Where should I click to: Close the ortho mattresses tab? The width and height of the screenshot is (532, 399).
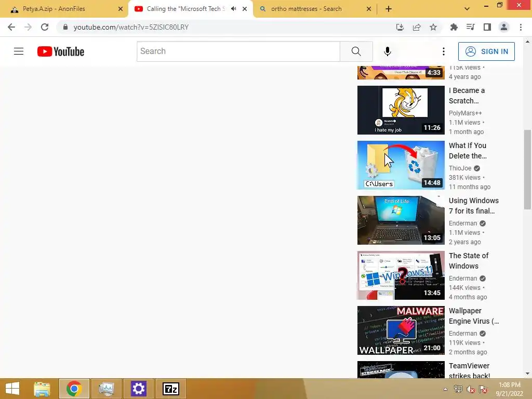[x=369, y=9]
